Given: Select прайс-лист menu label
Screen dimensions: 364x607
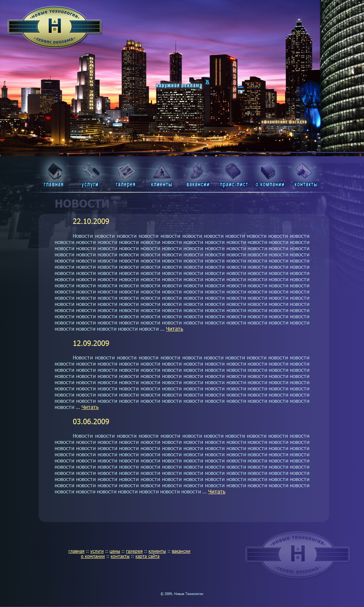Looking at the screenshot, I should coord(234,185).
